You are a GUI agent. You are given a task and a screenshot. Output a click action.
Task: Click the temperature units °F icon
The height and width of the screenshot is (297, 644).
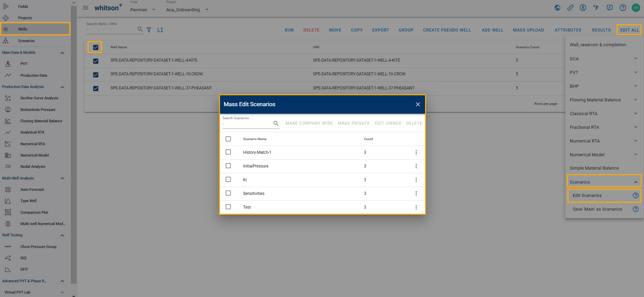click(x=596, y=8)
